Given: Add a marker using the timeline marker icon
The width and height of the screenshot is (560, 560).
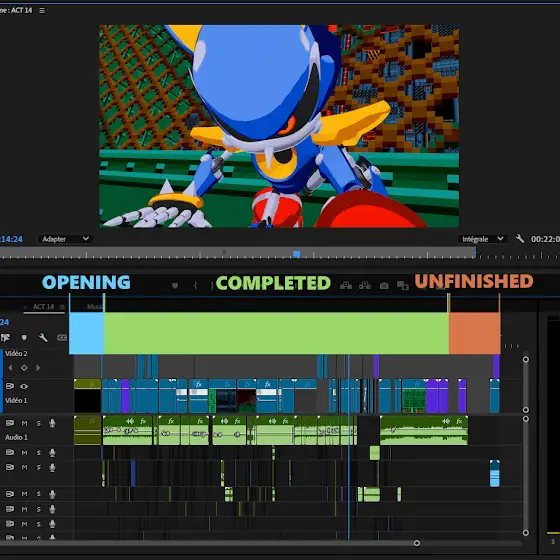Looking at the screenshot, I should (x=24, y=338).
